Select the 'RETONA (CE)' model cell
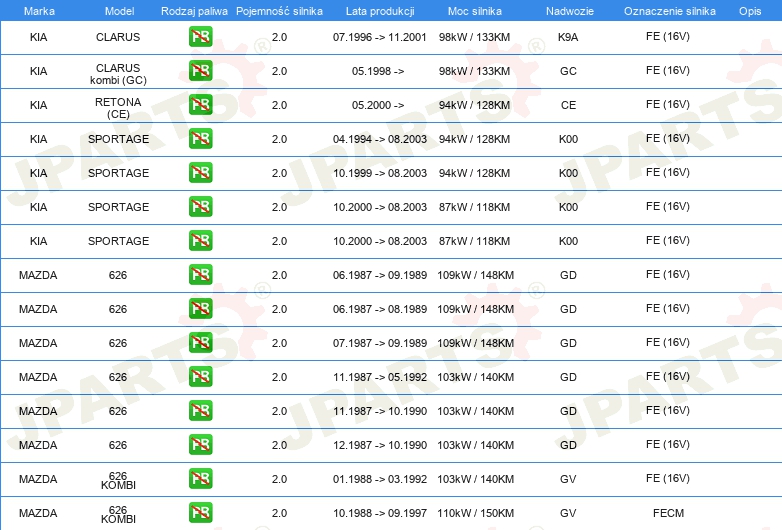Image resolution: width=782 pixels, height=530 pixels. [118, 108]
